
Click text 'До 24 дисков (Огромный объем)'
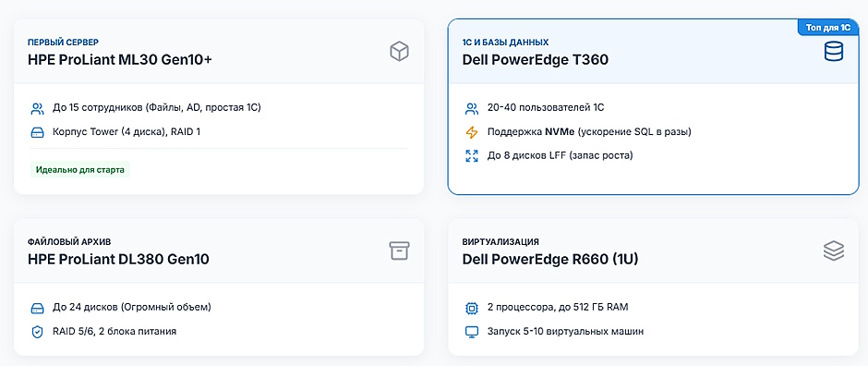click(x=132, y=307)
